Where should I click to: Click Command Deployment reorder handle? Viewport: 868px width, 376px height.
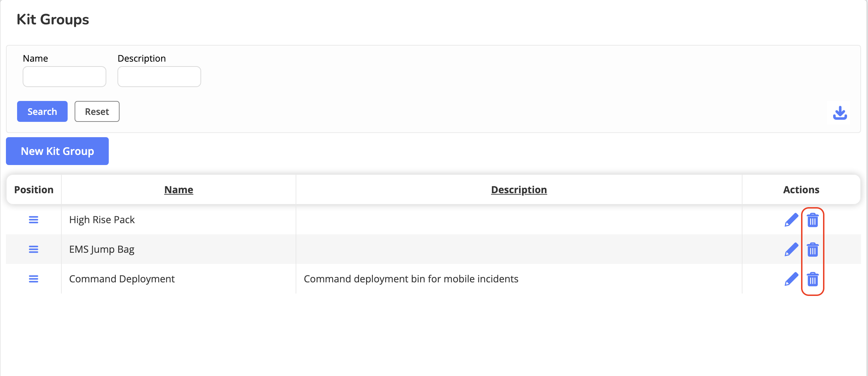[x=33, y=279]
